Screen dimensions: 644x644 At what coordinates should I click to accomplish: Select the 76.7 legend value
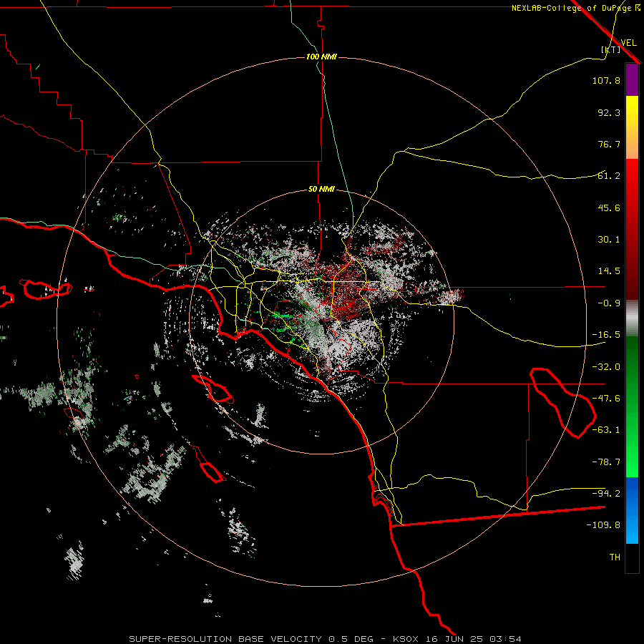tap(609, 144)
